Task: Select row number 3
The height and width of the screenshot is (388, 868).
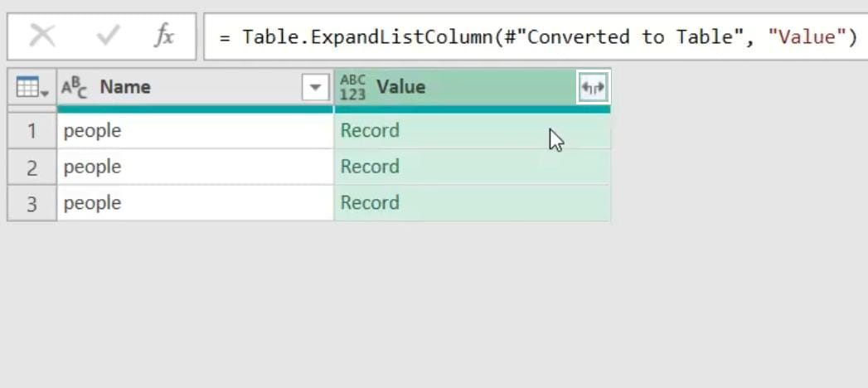Action: tap(32, 204)
